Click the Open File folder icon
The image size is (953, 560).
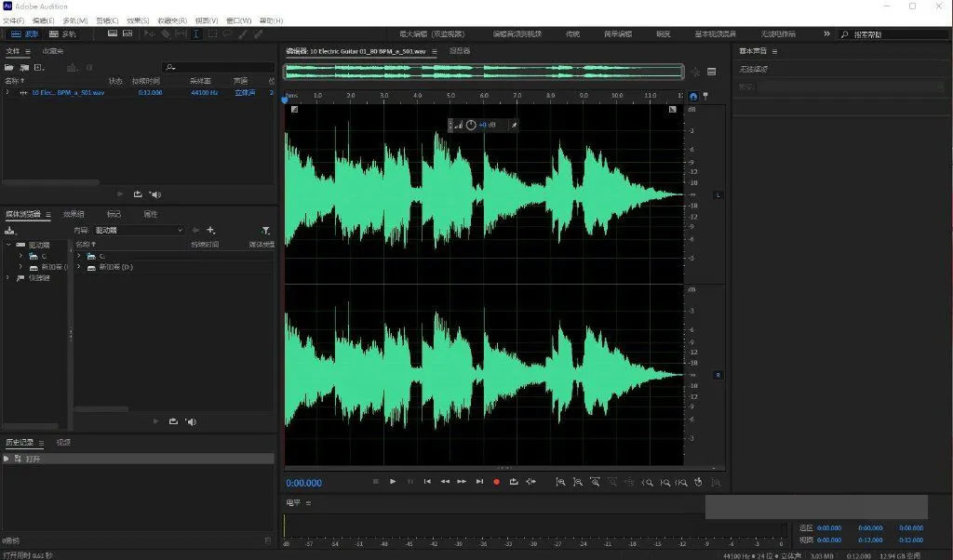(x=9, y=68)
